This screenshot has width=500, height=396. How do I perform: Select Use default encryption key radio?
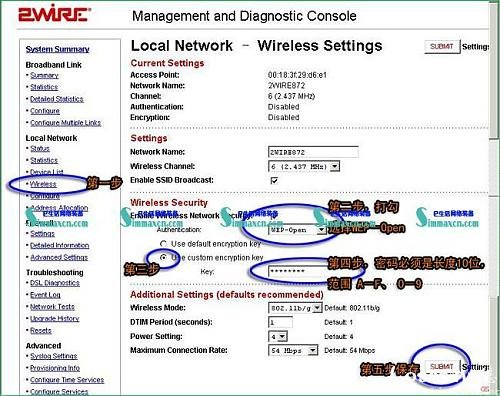[x=163, y=244]
